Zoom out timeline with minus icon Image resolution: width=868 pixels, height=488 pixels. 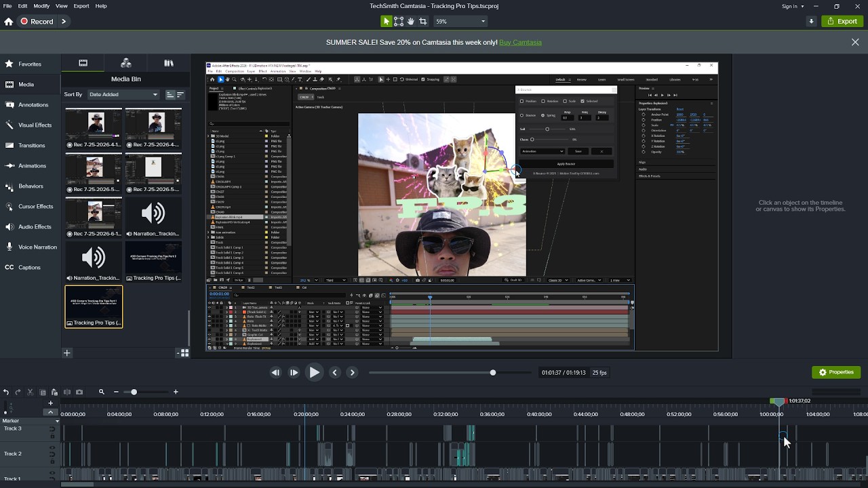click(116, 392)
